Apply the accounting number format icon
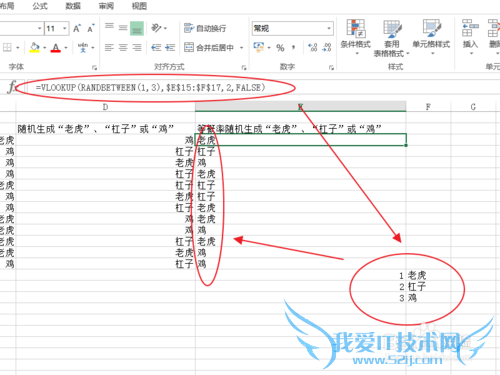 tap(258, 47)
